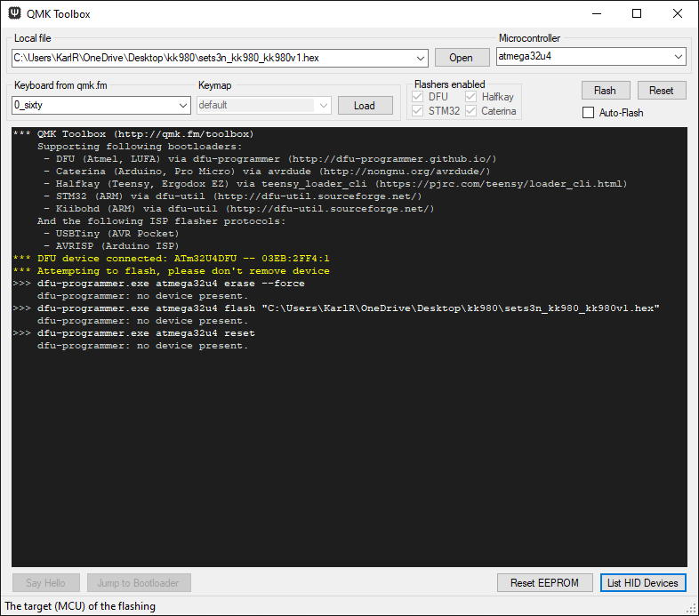Click List HID Devices button
The width and height of the screenshot is (699, 616).
(643, 583)
